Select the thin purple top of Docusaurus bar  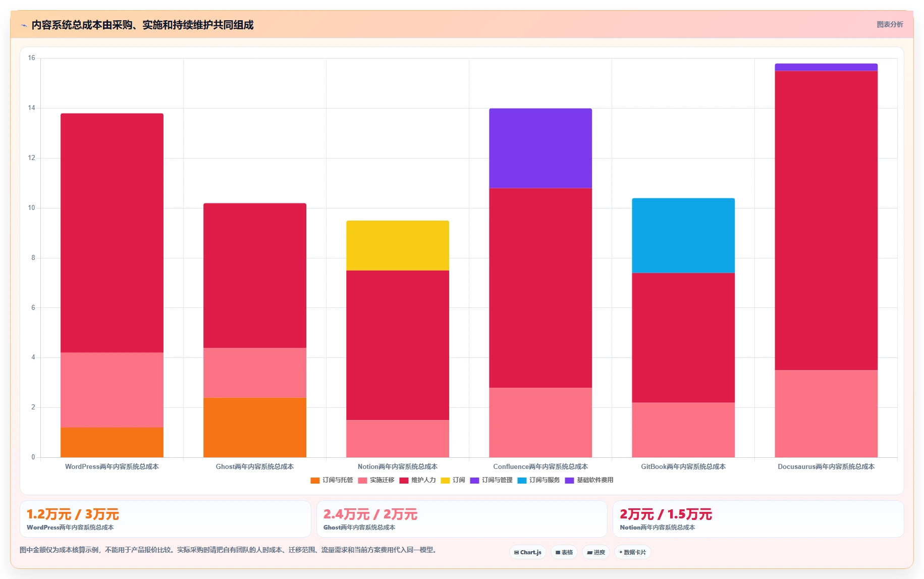pyautogui.click(x=826, y=67)
